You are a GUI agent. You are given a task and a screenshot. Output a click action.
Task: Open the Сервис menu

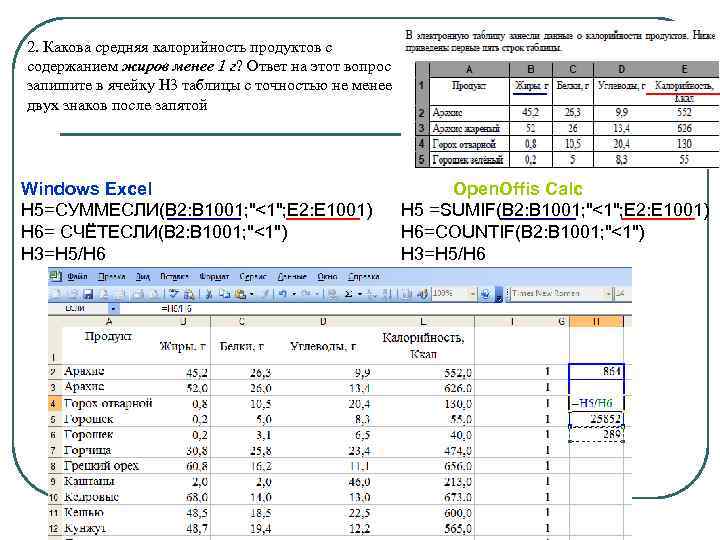(x=253, y=276)
